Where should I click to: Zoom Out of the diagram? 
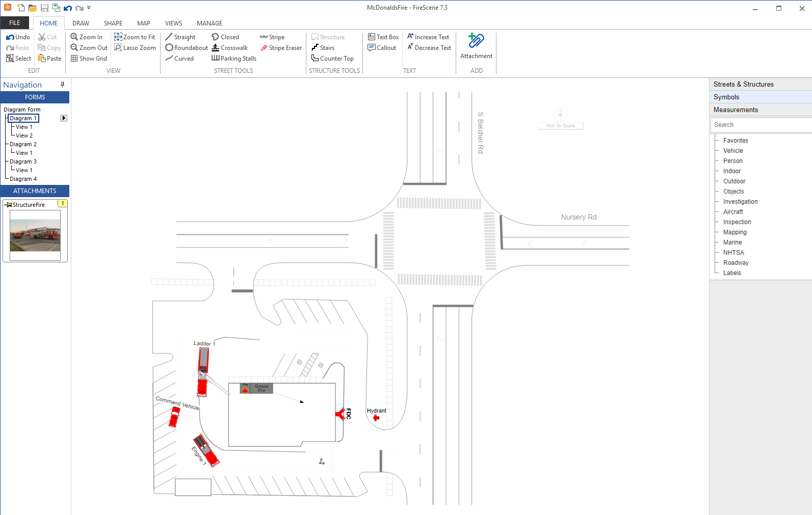point(89,48)
